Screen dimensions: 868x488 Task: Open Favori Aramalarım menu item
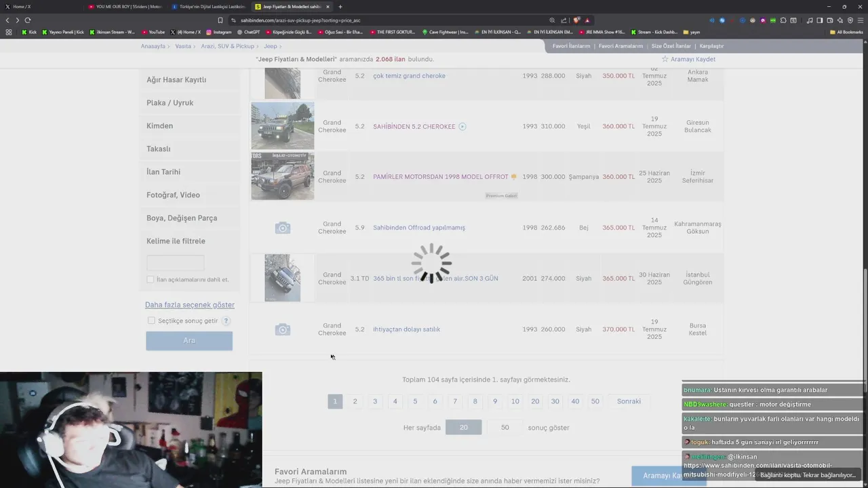[x=620, y=46]
